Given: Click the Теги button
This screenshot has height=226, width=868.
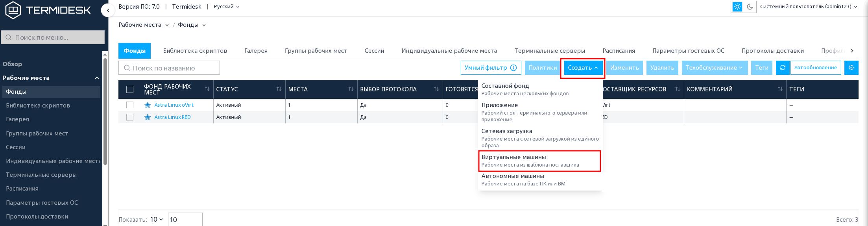Looking at the screenshot, I should [762, 68].
